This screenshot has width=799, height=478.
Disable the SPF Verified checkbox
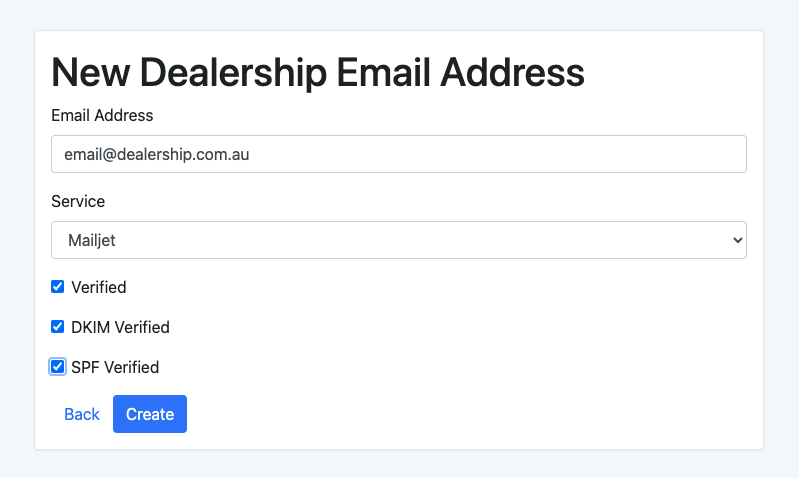(58, 367)
